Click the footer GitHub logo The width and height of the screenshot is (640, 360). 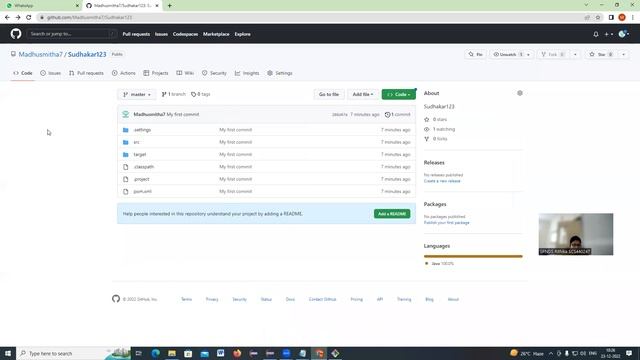tap(116, 299)
